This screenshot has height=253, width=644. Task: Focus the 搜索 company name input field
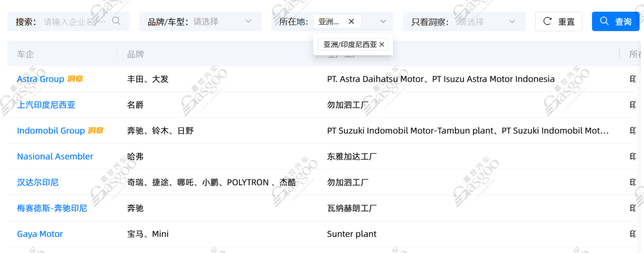coord(74,22)
